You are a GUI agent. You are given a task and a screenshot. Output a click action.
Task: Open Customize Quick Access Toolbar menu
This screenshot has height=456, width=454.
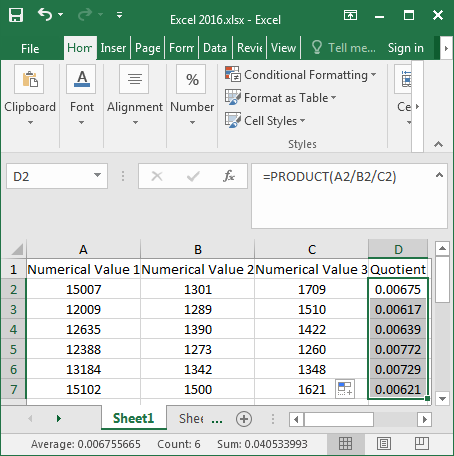[119, 15]
